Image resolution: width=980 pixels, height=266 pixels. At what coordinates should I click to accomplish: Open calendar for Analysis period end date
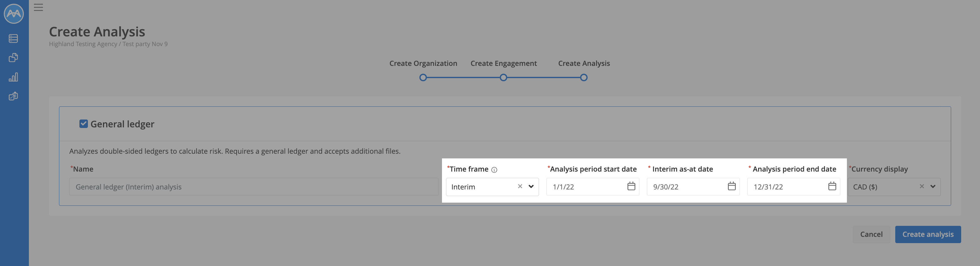coord(832,186)
